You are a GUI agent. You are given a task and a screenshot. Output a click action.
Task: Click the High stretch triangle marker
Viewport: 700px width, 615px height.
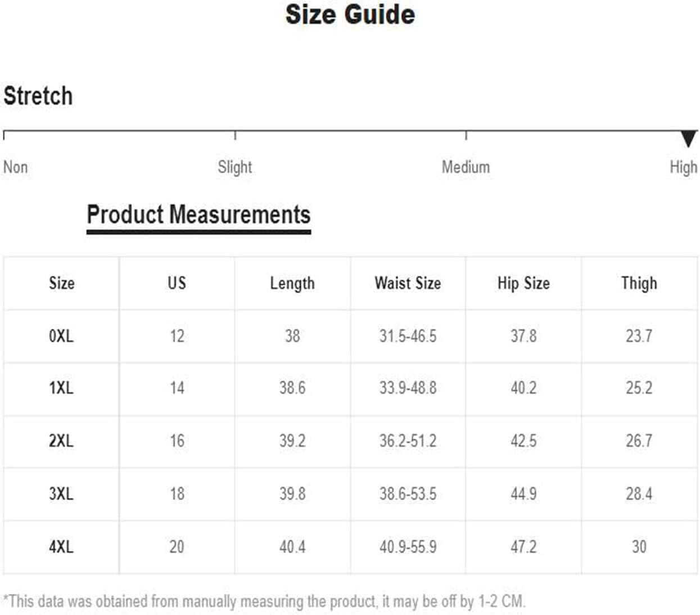pyautogui.click(x=688, y=138)
